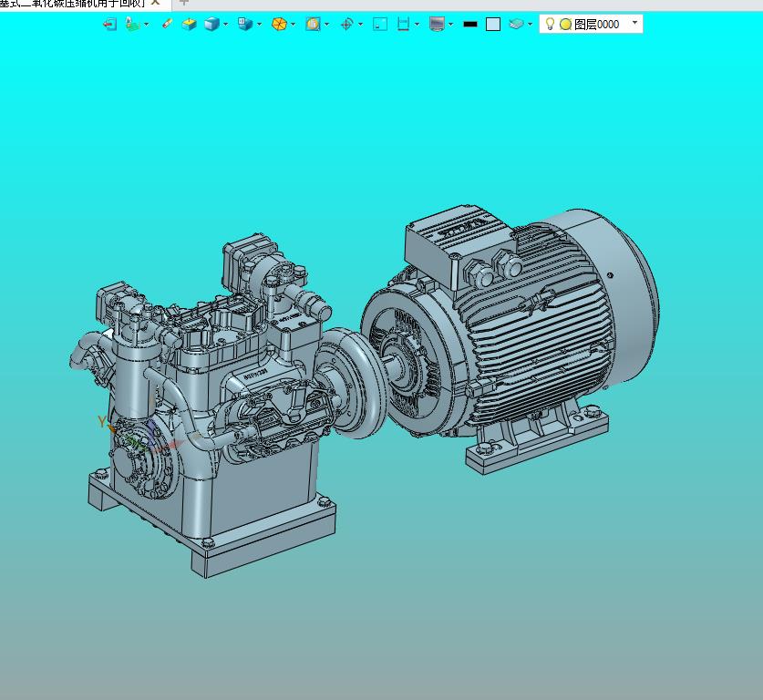Open a new tab with plus button
This screenshot has height=700, width=763.
[183, 3]
